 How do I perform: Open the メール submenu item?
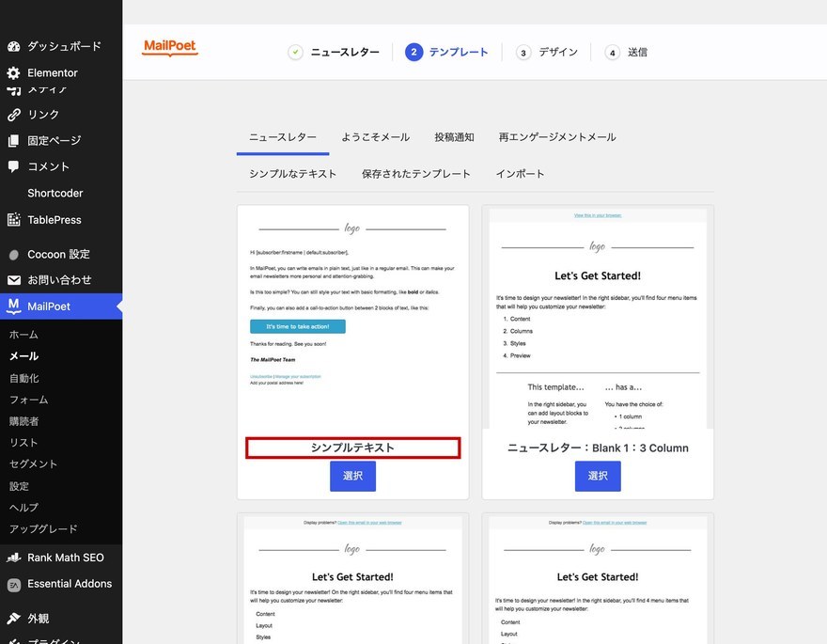pos(23,356)
